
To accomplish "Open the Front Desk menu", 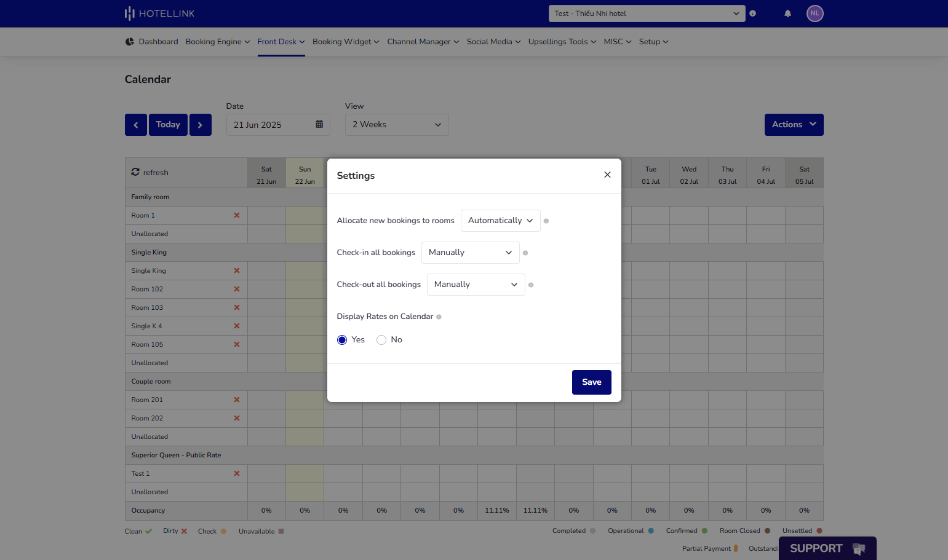I will 281,42.
